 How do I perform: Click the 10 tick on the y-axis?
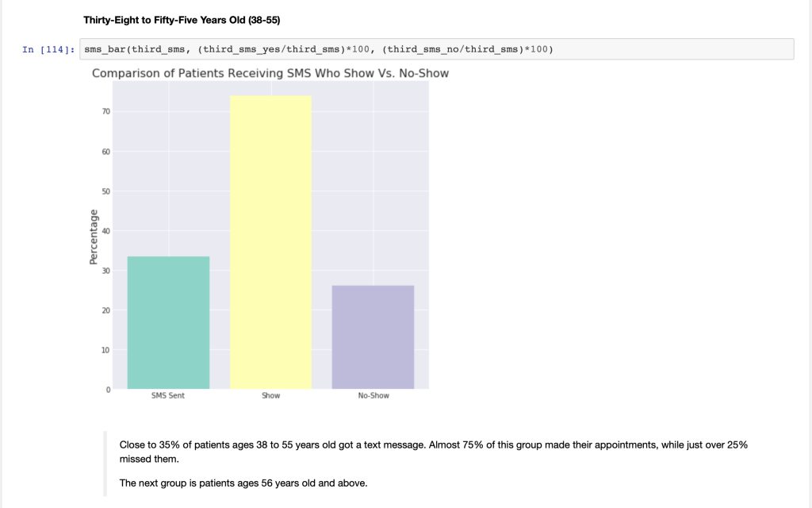(x=105, y=350)
